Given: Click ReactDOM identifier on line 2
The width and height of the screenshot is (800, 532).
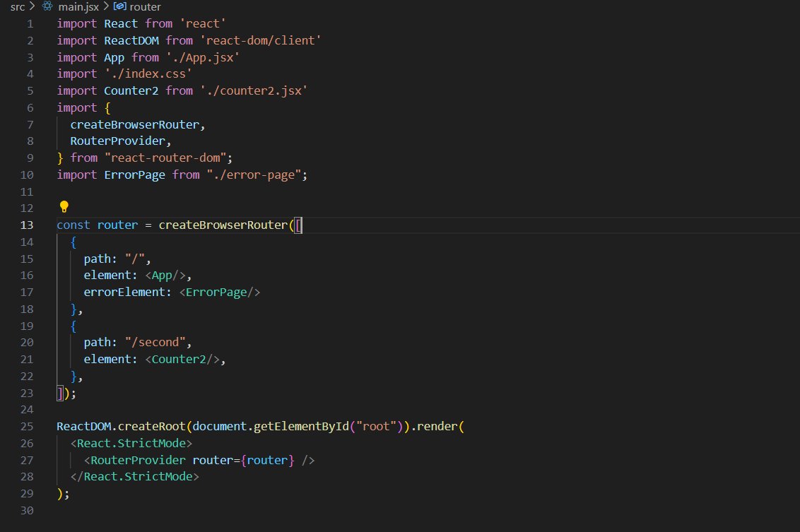Looking at the screenshot, I should pyautogui.click(x=131, y=40).
